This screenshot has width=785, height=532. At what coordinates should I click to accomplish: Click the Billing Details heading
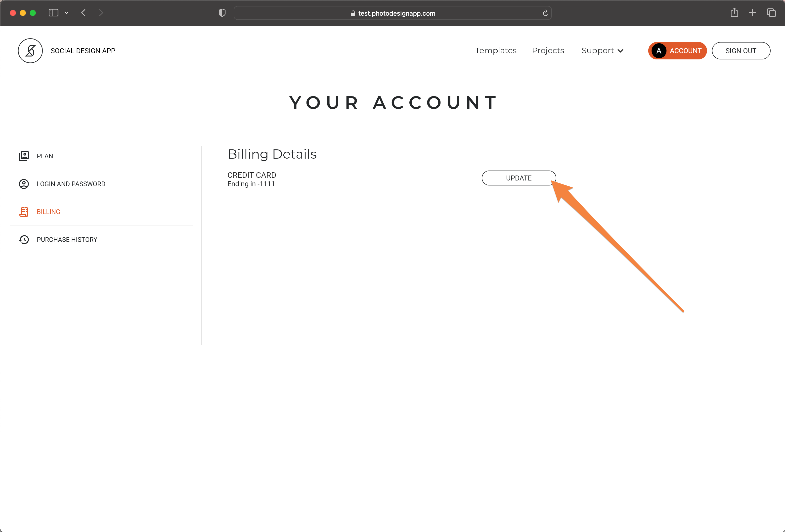[x=272, y=154]
